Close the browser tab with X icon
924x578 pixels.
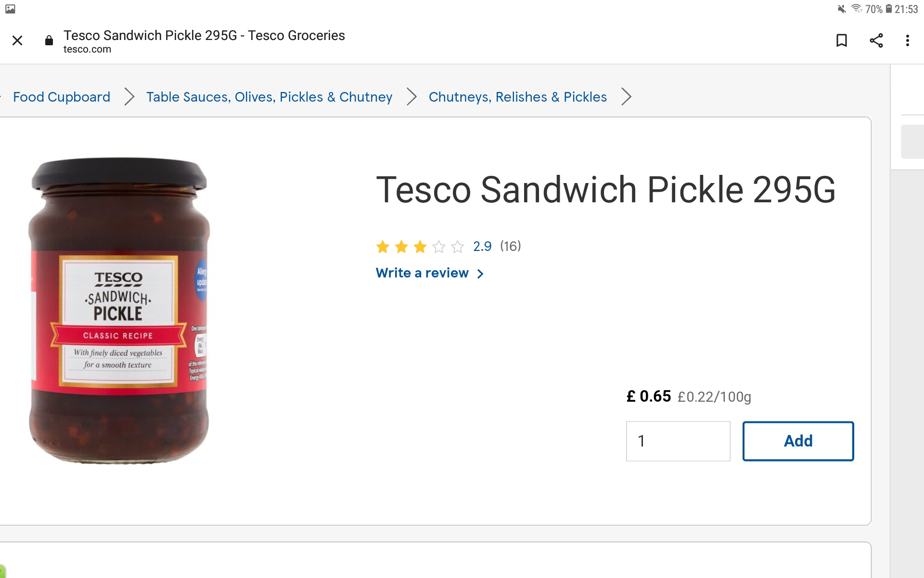[17, 40]
